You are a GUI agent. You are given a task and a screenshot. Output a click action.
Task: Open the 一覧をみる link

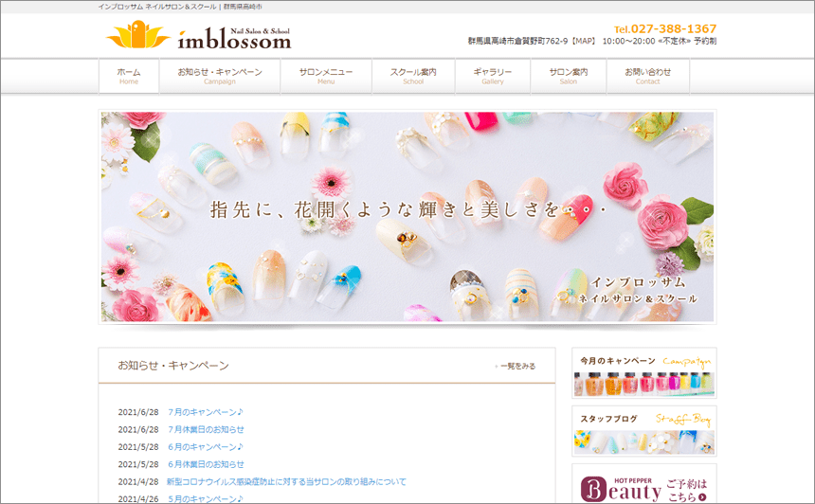pos(516,367)
